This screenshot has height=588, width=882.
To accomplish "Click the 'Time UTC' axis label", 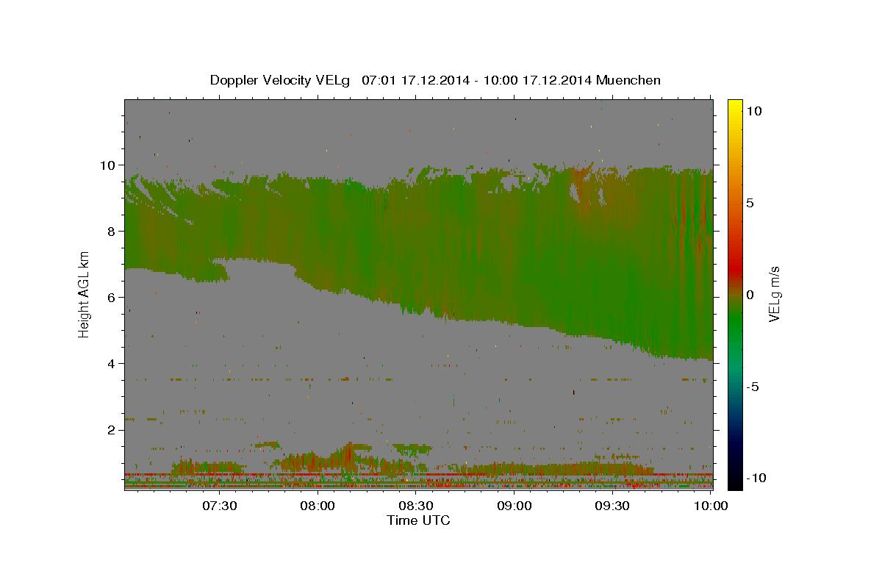I will [418, 520].
